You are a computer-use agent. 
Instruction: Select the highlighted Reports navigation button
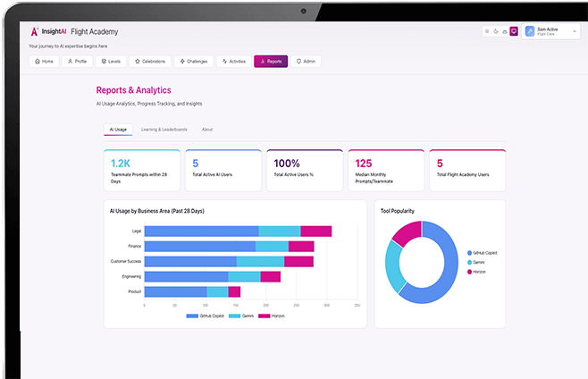[x=271, y=62]
